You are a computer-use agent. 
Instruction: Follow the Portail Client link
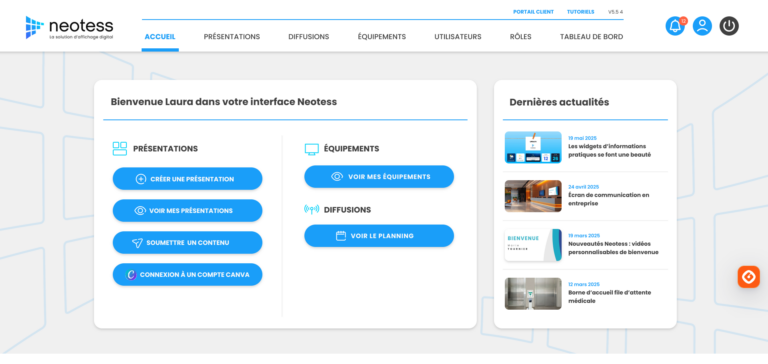[x=533, y=12]
